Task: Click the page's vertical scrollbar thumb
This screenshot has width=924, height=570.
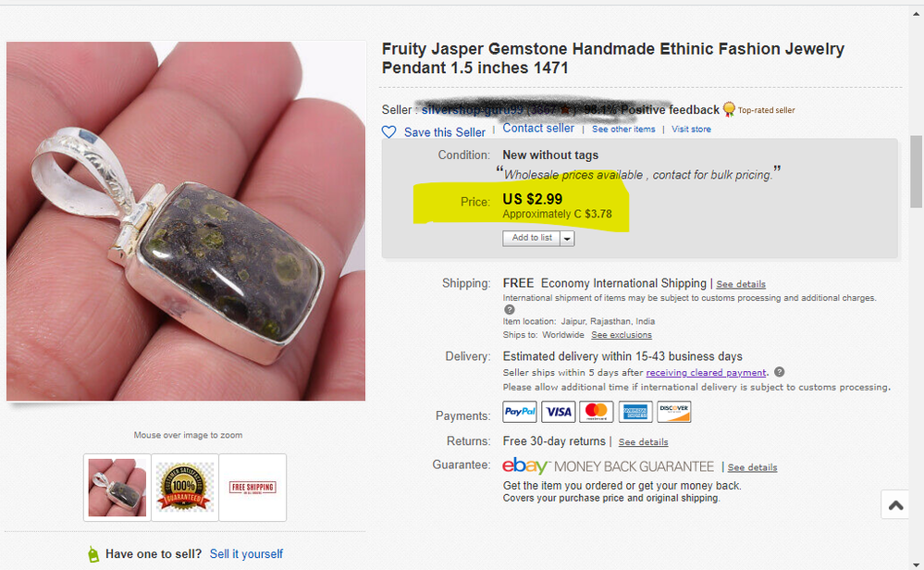Action: click(x=916, y=172)
